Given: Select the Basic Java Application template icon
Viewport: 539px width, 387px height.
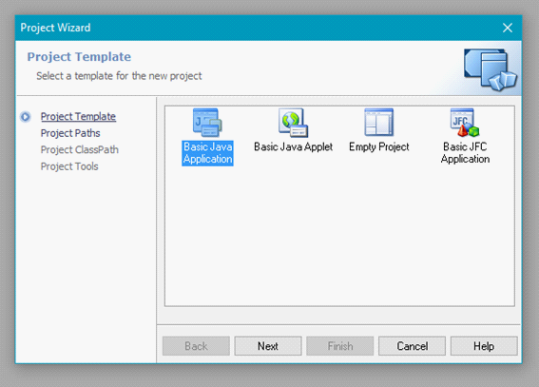Looking at the screenshot, I should pos(207,123).
